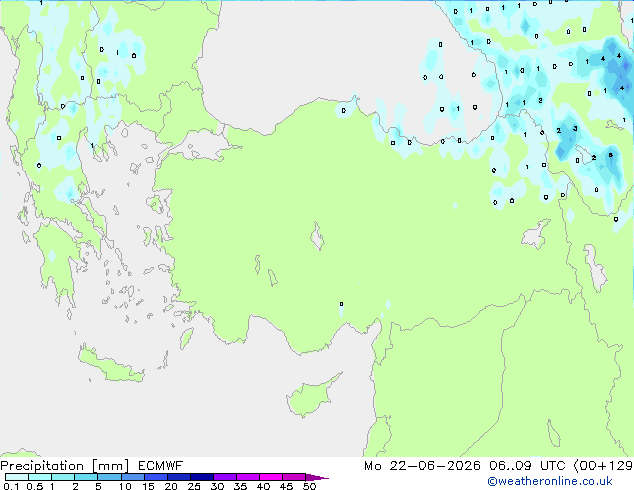Select the 1–2 mm legend swatch
634x490 pixels.
point(63,477)
